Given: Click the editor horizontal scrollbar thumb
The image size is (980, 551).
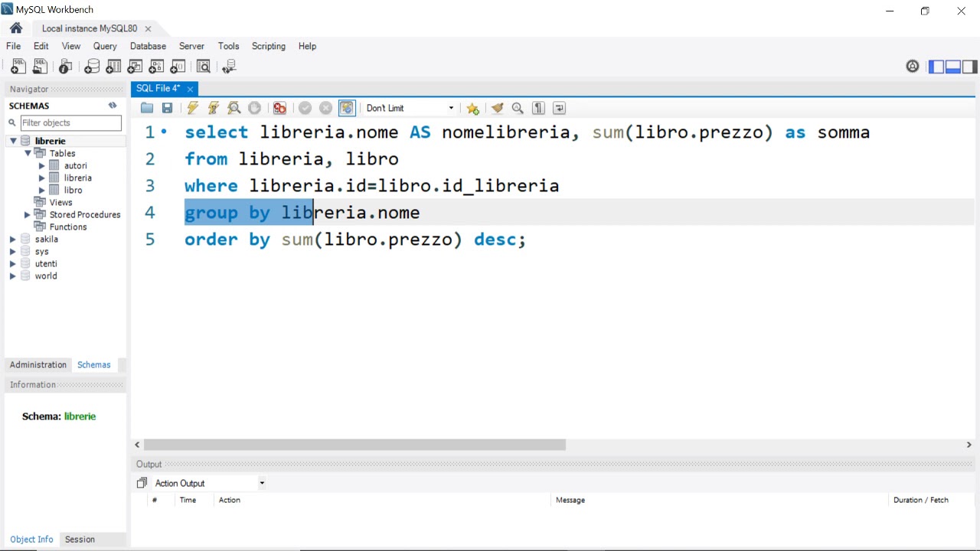Looking at the screenshot, I should pyautogui.click(x=354, y=445).
